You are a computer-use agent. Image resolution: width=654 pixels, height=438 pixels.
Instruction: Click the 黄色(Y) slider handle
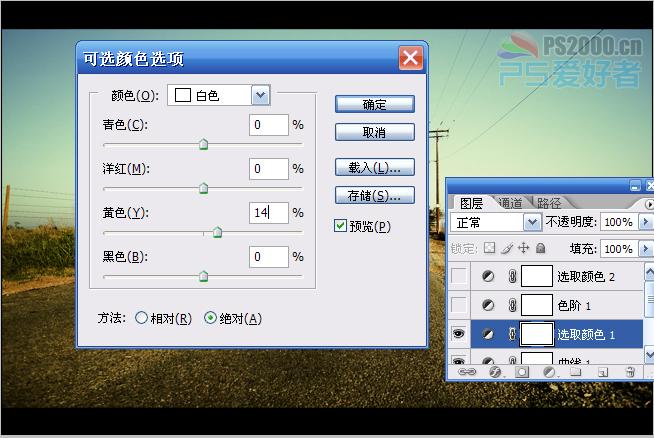217,232
